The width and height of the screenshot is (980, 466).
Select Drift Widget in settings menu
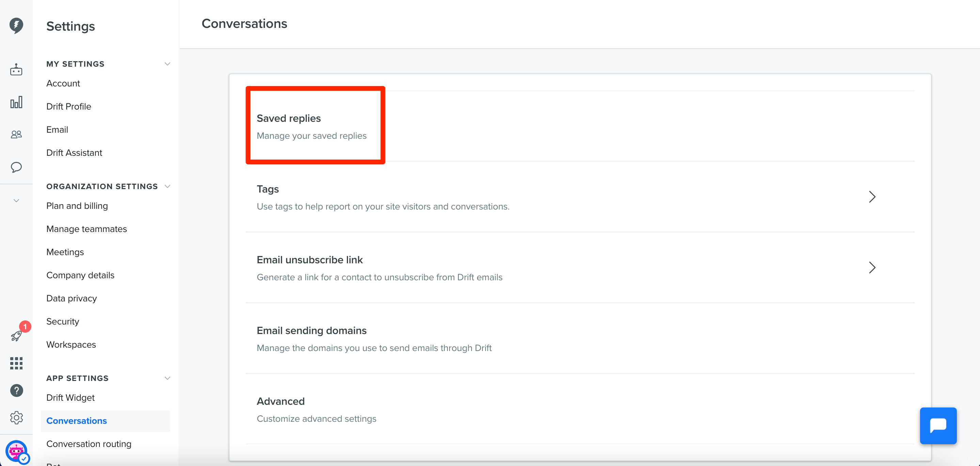[x=70, y=398]
